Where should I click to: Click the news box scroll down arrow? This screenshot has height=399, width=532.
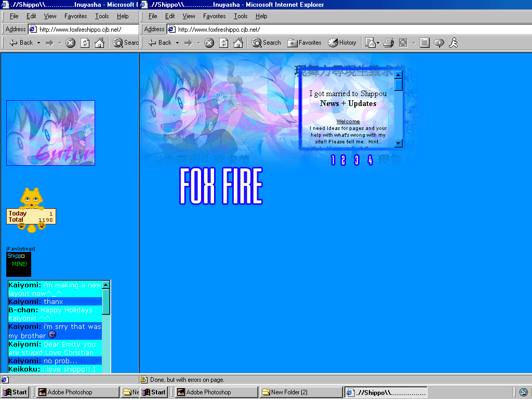coord(398,143)
